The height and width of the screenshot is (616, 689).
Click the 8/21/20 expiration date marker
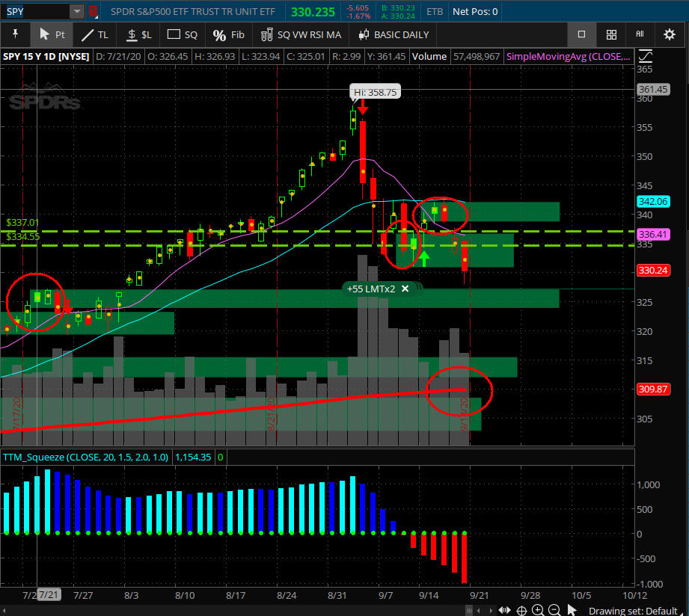271,414
